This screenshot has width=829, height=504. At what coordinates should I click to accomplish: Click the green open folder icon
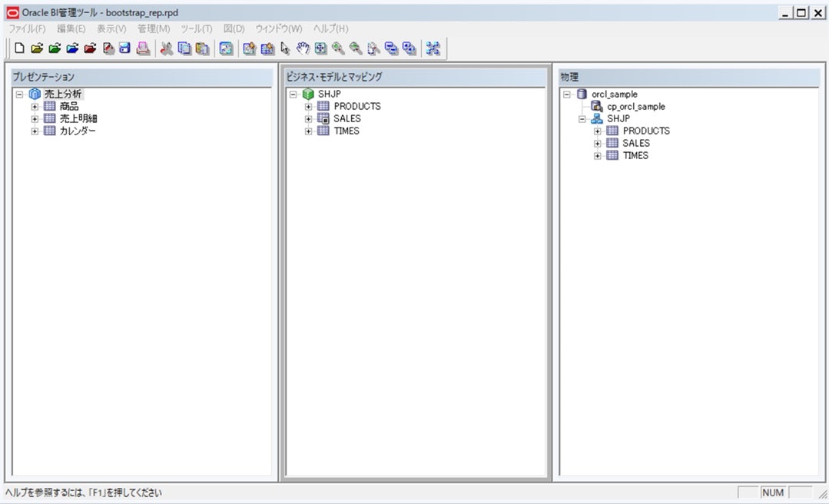coord(55,48)
